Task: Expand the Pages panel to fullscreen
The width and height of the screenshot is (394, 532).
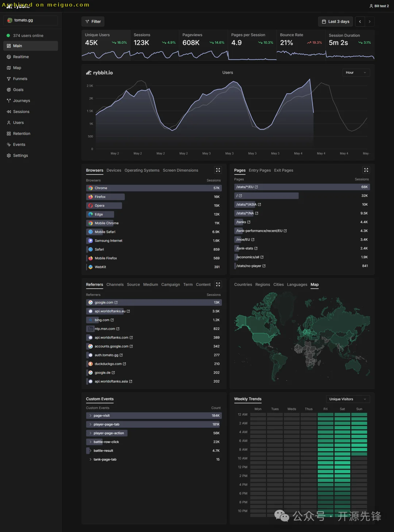Action: tap(366, 170)
